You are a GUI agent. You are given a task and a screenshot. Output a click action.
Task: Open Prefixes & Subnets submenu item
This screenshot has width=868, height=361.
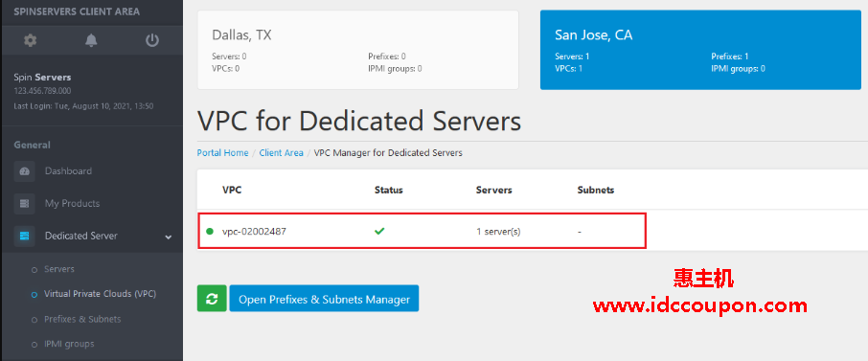(x=82, y=319)
